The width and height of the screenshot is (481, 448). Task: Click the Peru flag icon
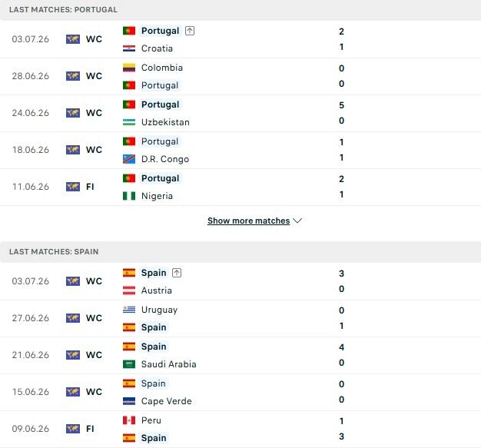pyautogui.click(x=129, y=420)
